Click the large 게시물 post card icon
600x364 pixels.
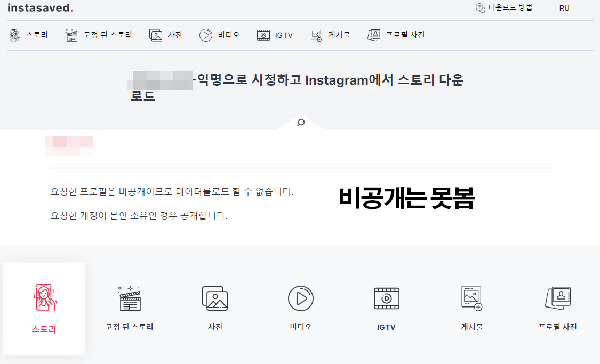click(x=472, y=298)
